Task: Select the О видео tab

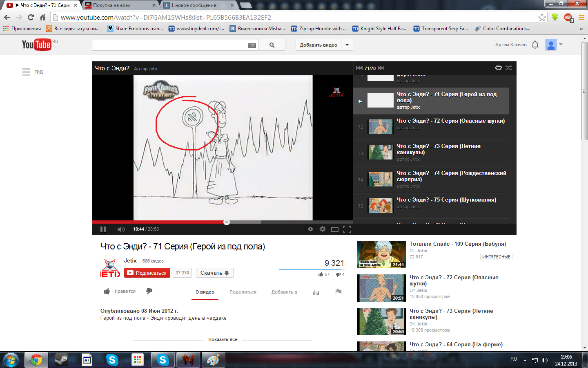Action: click(x=205, y=292)
